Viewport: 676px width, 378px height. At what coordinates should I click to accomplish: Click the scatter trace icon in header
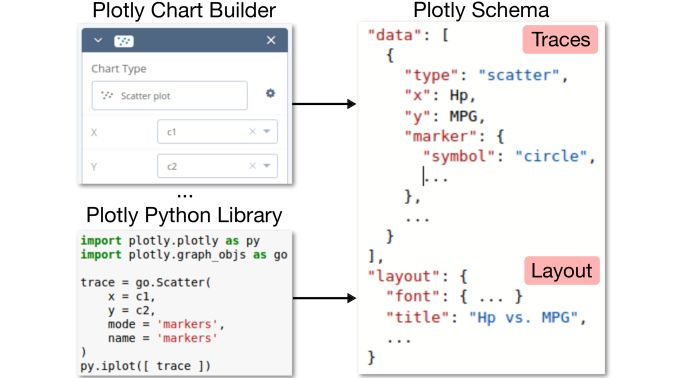pos(124,41)
